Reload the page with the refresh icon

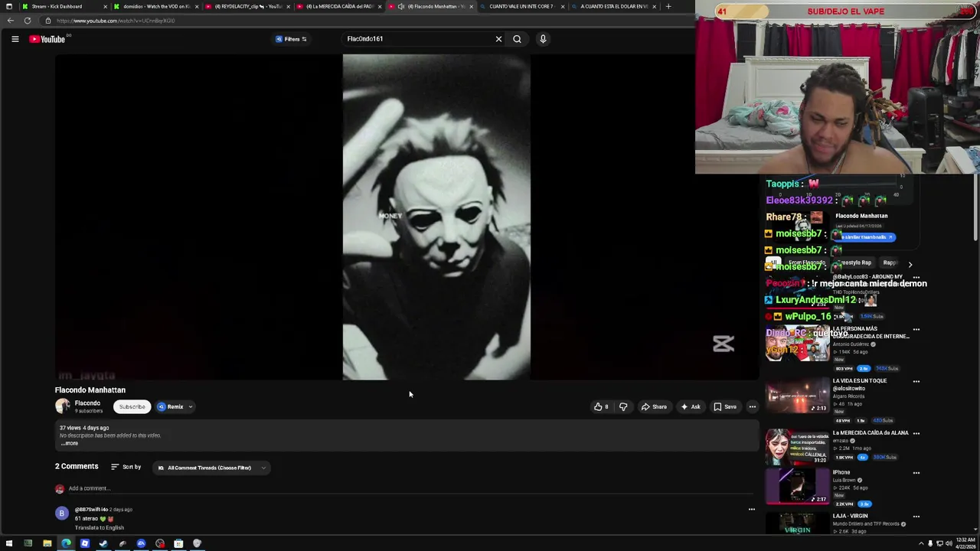point(28,21)
